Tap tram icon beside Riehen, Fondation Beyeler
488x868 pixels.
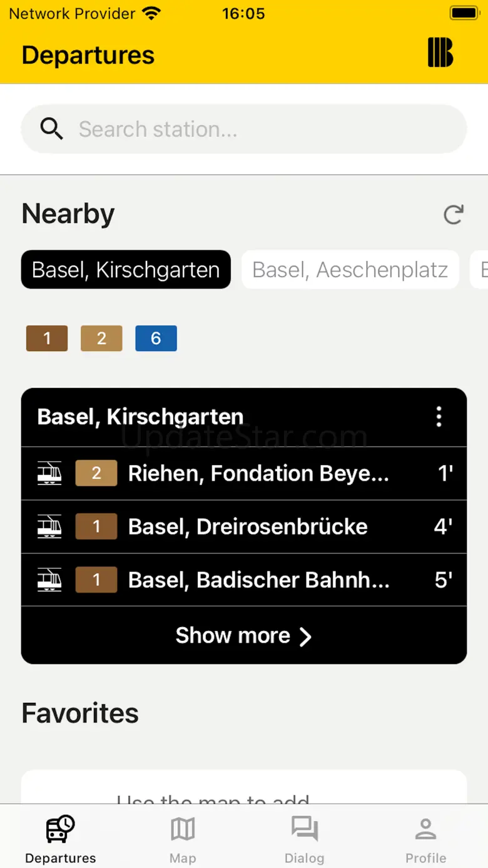pos(49,473)
